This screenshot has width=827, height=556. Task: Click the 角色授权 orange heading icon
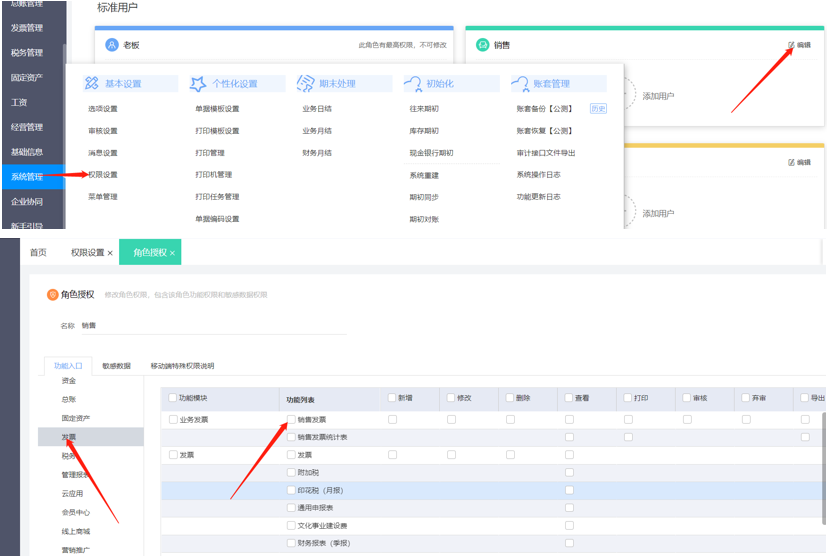coord(52,294)
